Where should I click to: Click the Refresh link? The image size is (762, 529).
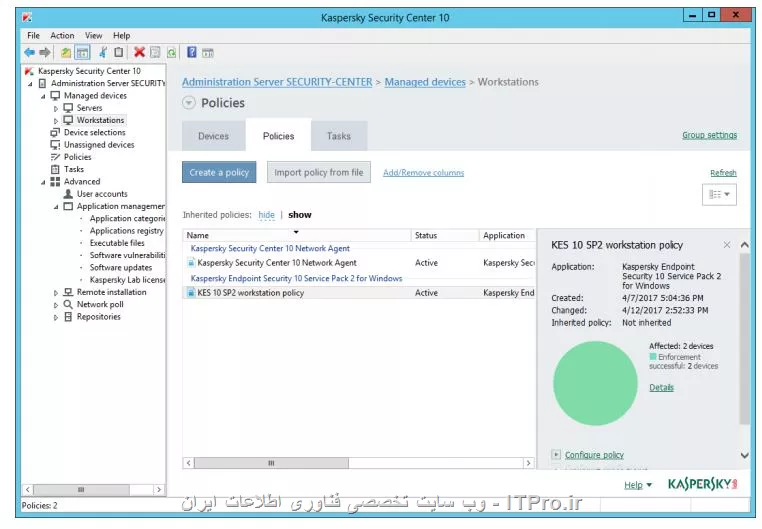click(723, 173)
